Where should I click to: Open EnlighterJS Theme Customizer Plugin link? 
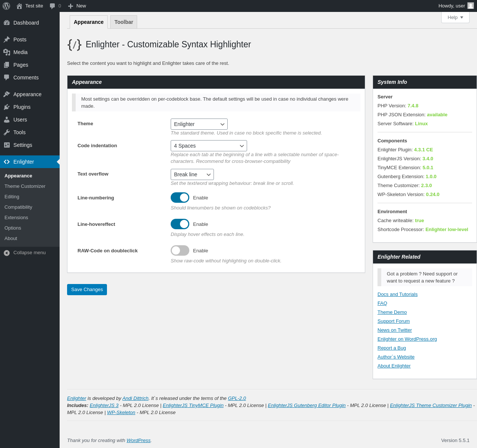coord(431,406)
